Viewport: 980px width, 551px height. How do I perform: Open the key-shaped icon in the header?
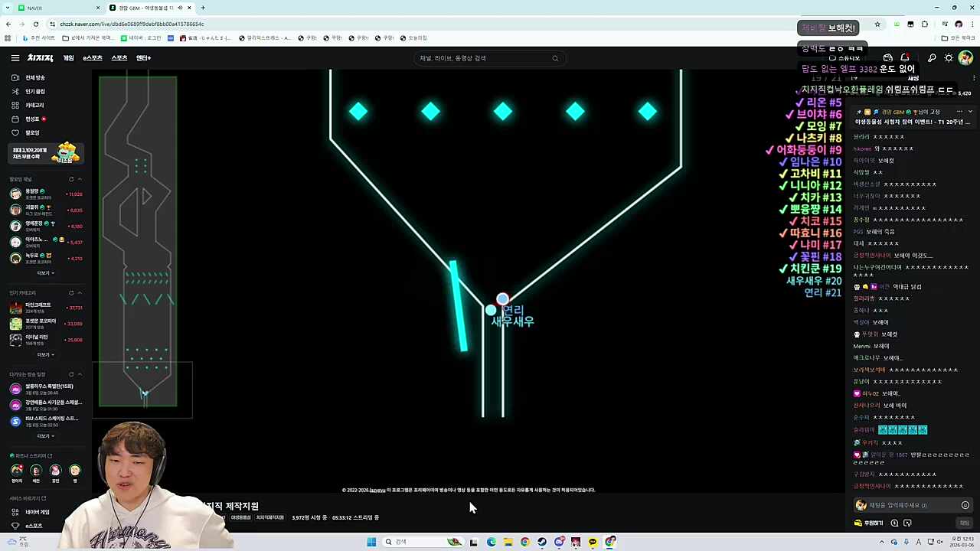931,58
